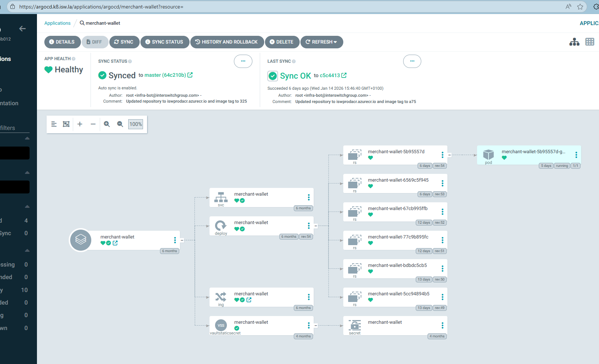
Task: Open the REFRESH dropdown button
Action: click(321, 42)
